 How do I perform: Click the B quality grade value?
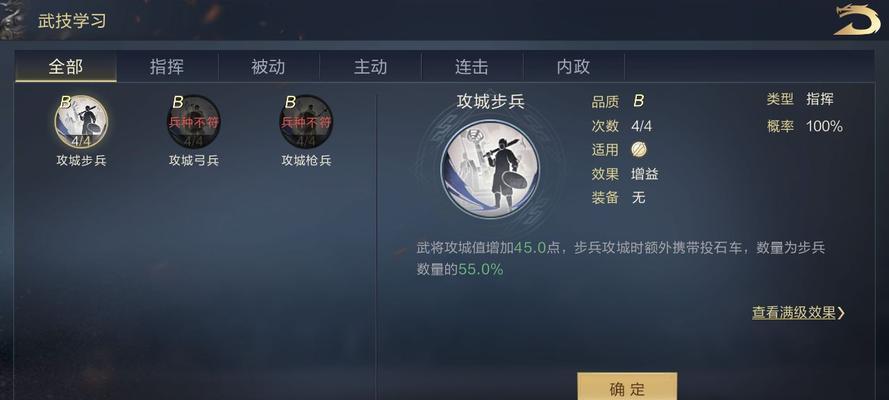click(x=638, y=101)
